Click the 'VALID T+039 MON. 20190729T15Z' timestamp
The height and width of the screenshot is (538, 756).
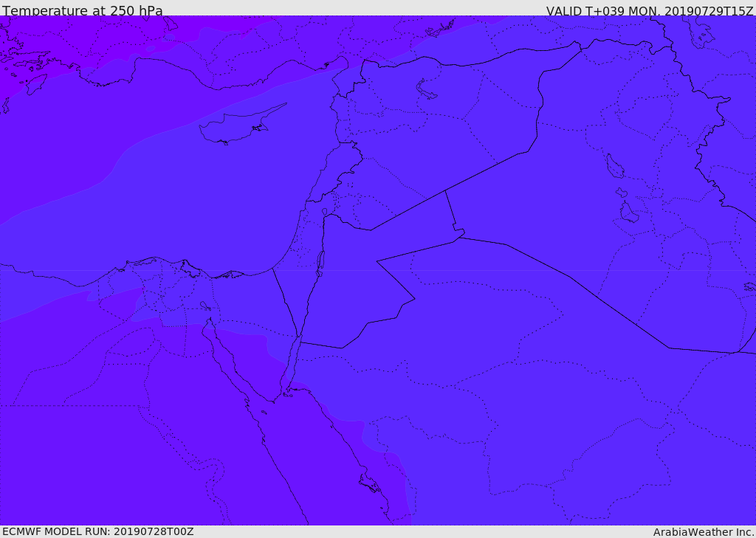pos(650,10)
